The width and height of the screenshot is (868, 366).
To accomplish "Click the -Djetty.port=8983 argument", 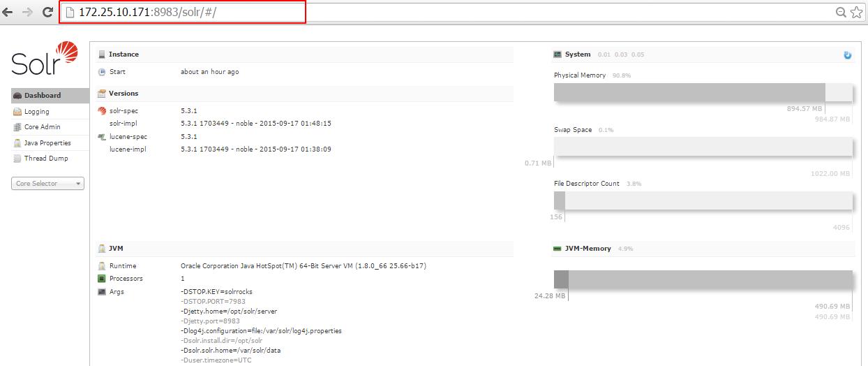I will click(x=210, y=321).
